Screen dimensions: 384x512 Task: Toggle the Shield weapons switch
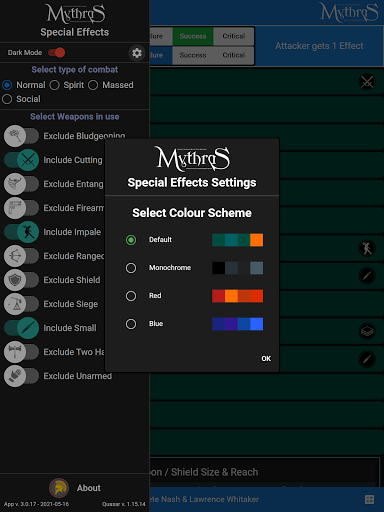[x=21, y=280]
